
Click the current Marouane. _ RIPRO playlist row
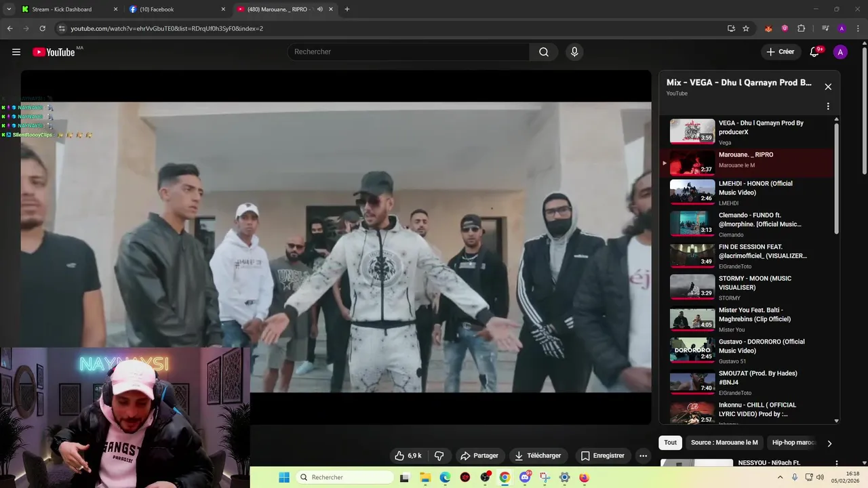tap(746, 163)
